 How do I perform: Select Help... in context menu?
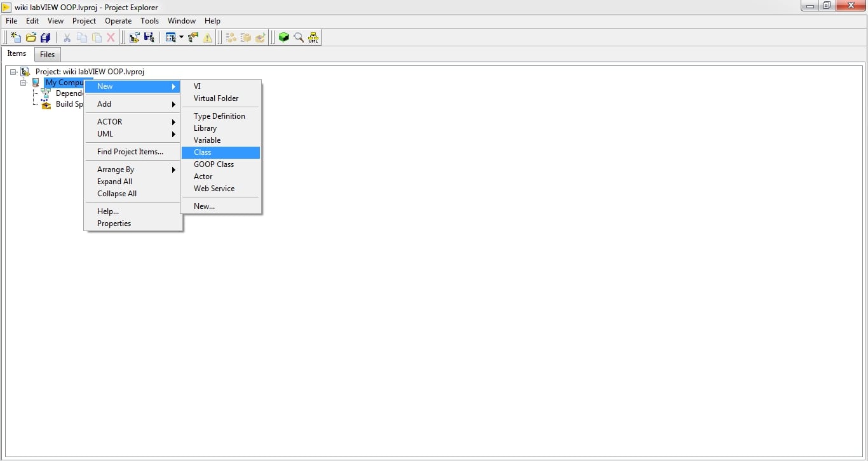(x=133, y=211)
